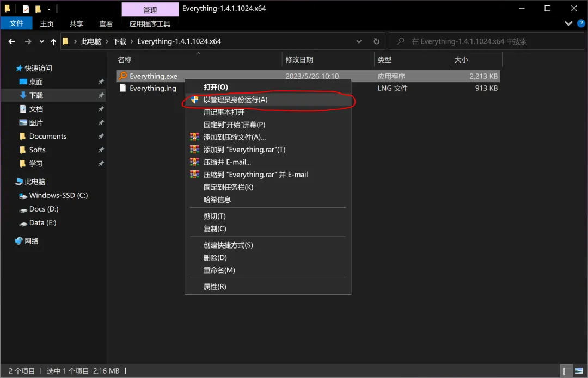The image size is (588, 378).
Task: Click chevron after 此电脑 in address path
Action: pos(107,41)
